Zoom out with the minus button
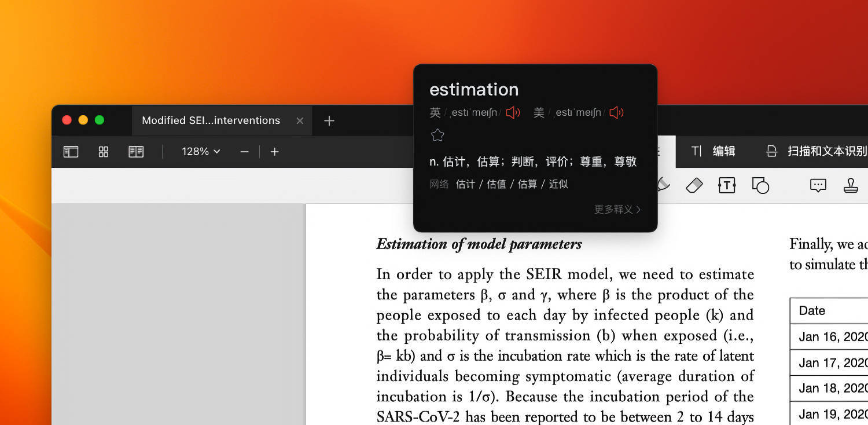 pyautogui.click(x=244, y=152)
